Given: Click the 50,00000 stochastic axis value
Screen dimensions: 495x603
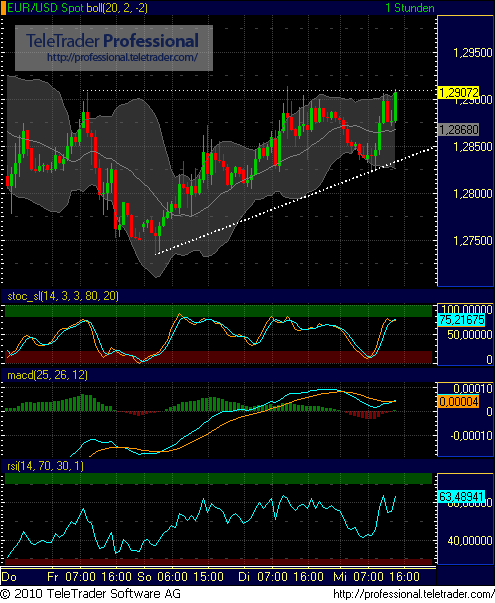Looking at the screenshot, I should click(470, 335).
